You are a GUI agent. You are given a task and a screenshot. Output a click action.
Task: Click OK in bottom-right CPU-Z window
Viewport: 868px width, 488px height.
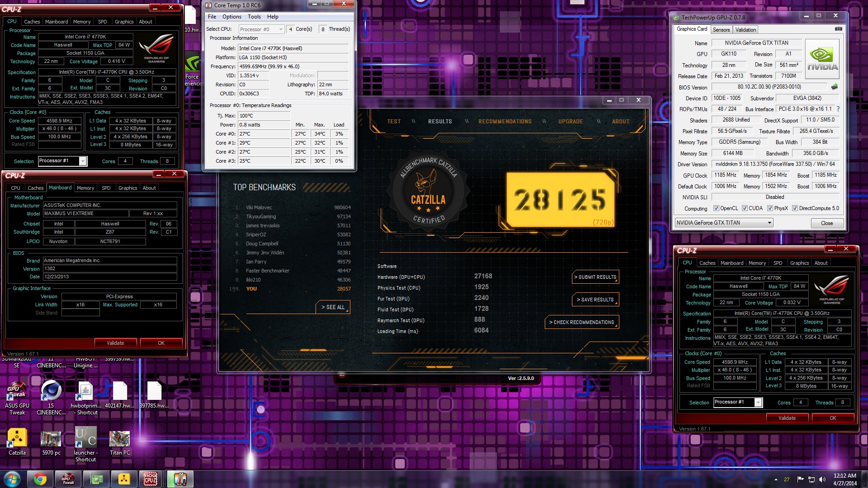[833, 418]
